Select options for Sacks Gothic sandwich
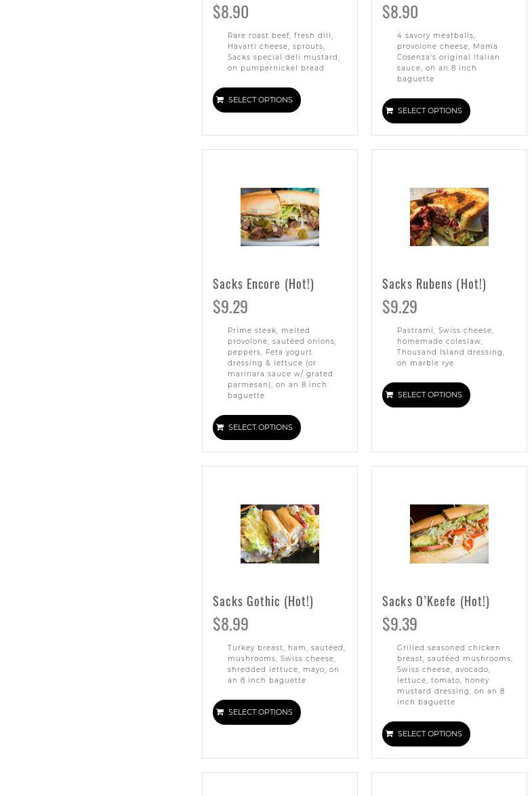Viewport: 532px width, 796px height. 257,712
